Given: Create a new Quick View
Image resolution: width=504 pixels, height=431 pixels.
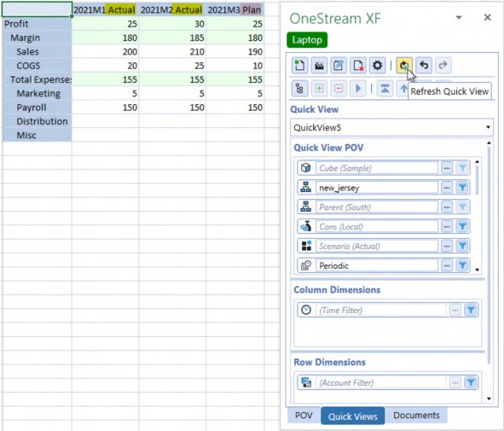Looking at the screenshot, I should pyautogui.click(x=299, y=66).
